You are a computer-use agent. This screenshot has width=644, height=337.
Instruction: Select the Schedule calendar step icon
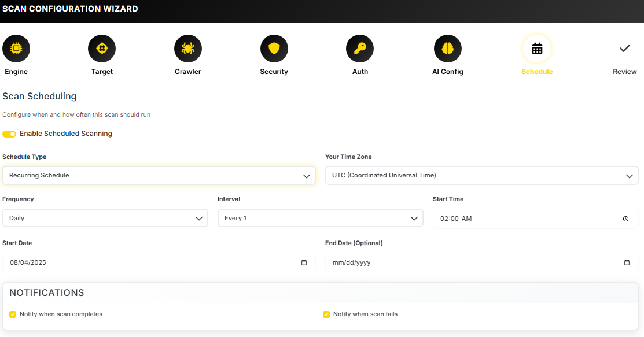[537, 49]
